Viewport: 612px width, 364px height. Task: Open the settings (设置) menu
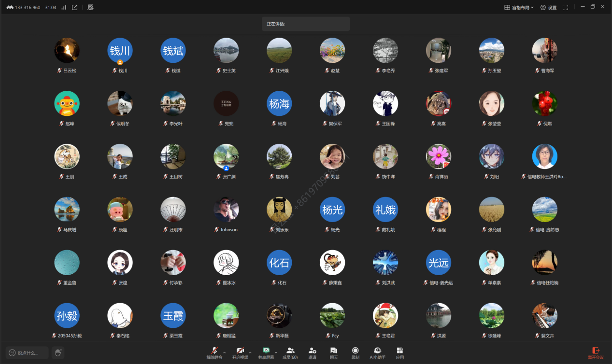tap(548, 7)
